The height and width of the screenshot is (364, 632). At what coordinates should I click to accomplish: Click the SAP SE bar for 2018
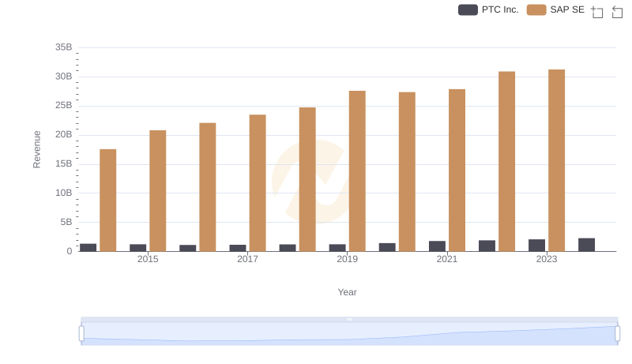pos(307,179)
